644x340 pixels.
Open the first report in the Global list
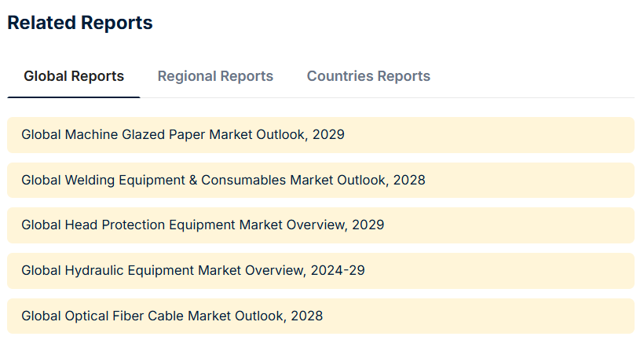(x=183, y=134)
